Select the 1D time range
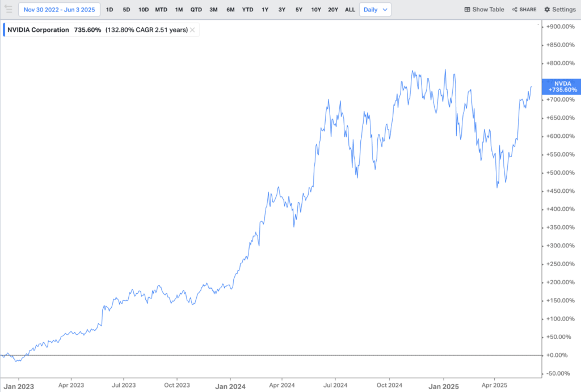Viewport: 581px width, 392px height. pos(110,10)
